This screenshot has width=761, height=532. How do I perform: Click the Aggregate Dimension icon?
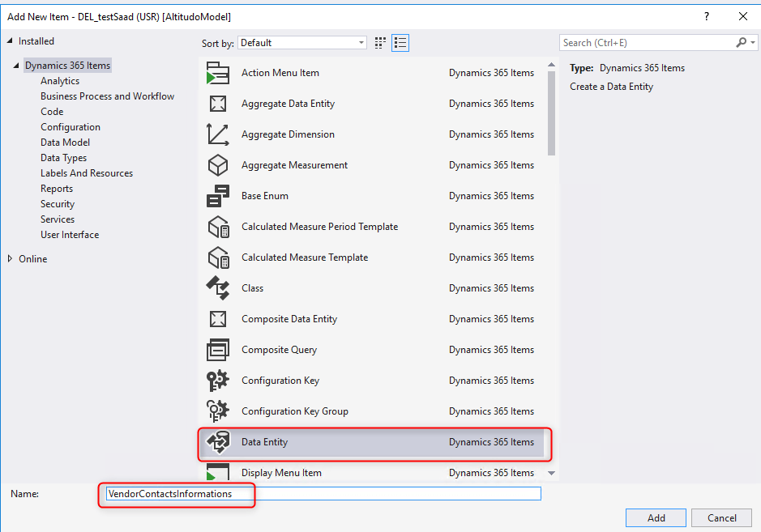point(218,134)
